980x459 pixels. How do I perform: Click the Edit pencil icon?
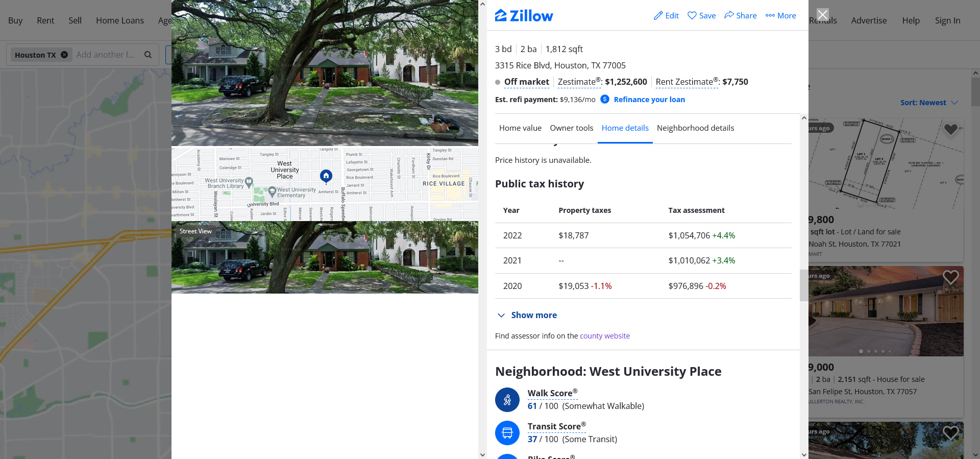click(x=658, y=15)
